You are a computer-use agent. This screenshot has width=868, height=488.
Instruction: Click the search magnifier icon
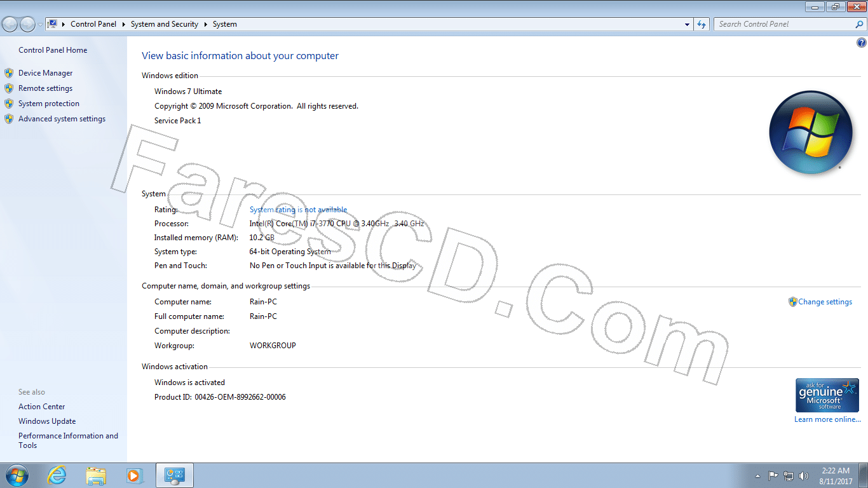point(860,24)
